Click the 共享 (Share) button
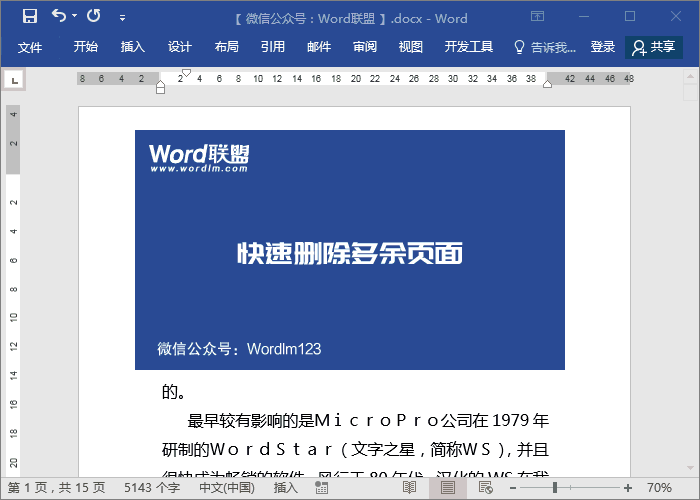The image size is (700, 500). (x=654, y=47)
